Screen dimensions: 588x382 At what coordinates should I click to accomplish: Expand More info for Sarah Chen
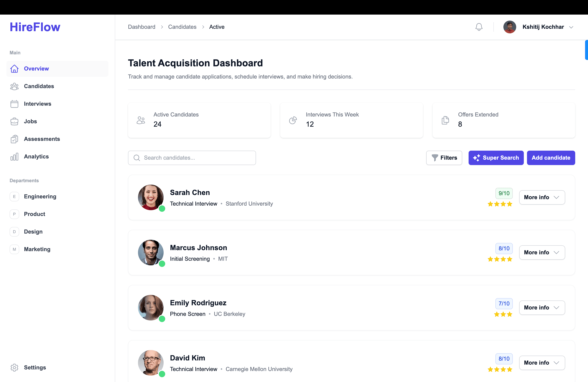(542, 197)
